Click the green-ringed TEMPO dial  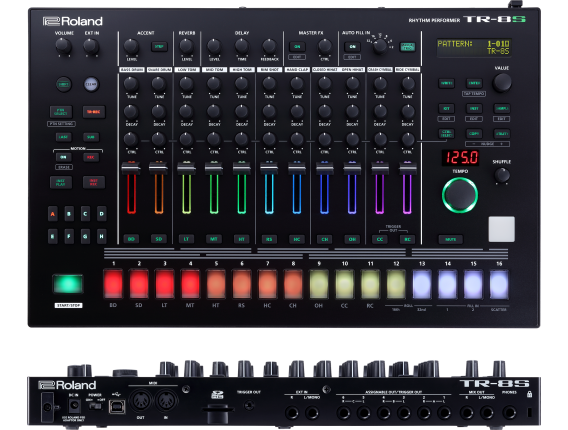[x=460, y=195]
